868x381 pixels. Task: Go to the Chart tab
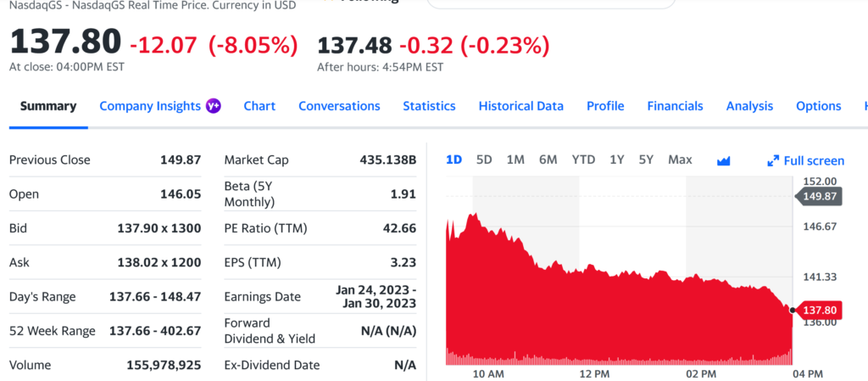click(x=259, y=106)
